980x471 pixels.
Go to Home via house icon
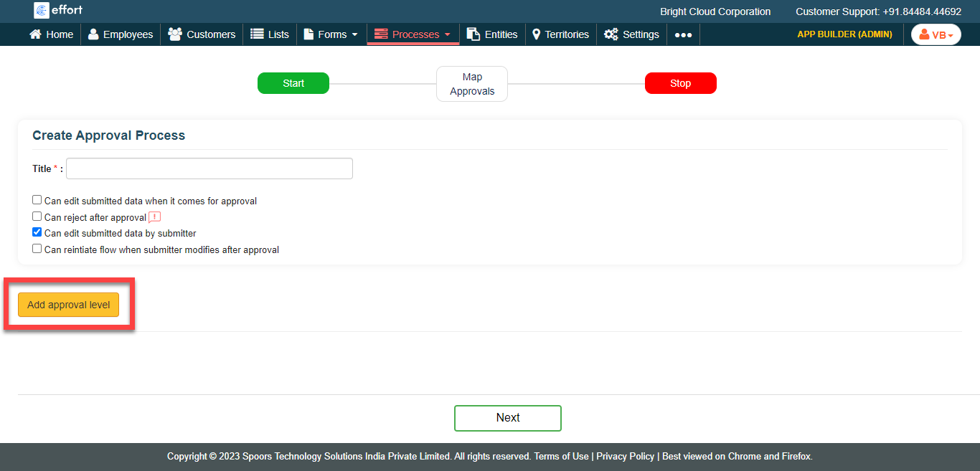coord(35,34)
